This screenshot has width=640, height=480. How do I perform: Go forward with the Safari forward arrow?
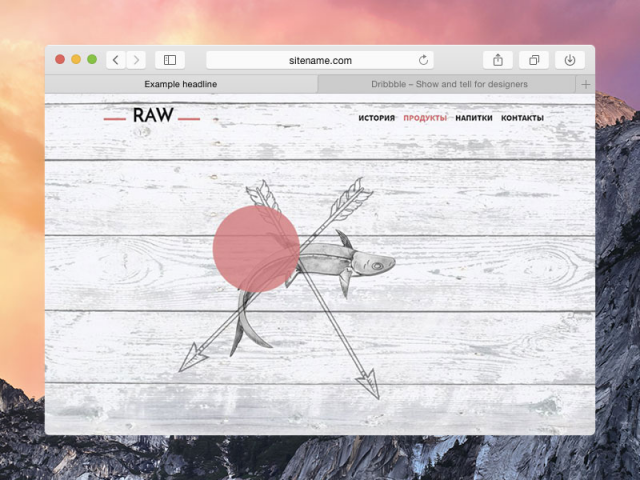click(136, 60)
